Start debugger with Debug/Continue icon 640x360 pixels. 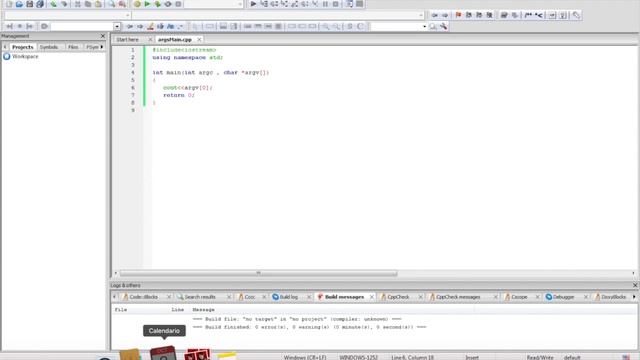click(x=253, y=4)
